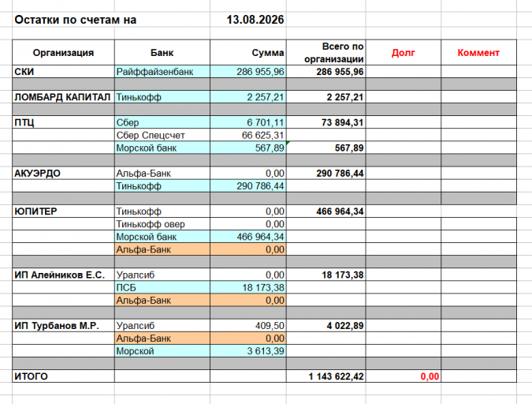Select the 'Всего по организации' header cell
Screen dimensions: 532x404
pos(326,53)
